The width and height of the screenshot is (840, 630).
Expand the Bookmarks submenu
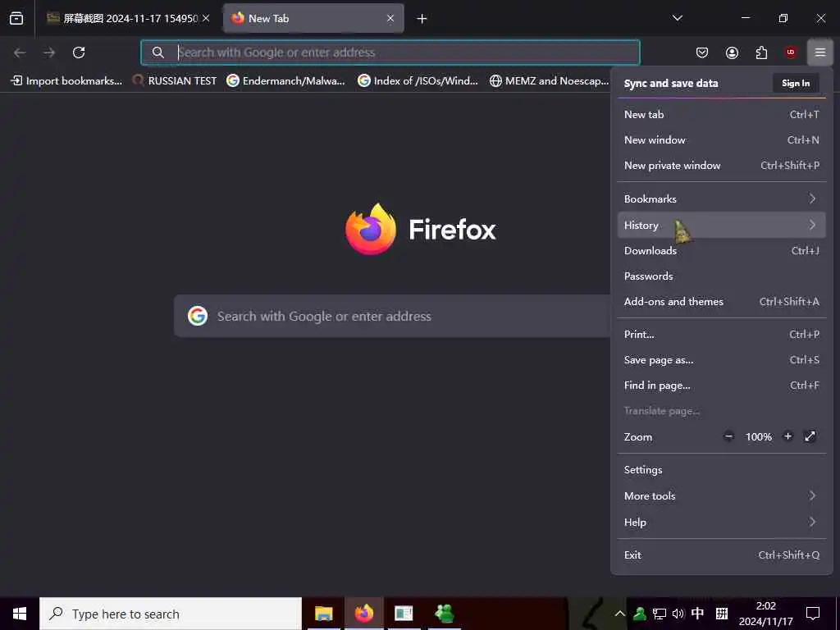click(x=722, y=199)
